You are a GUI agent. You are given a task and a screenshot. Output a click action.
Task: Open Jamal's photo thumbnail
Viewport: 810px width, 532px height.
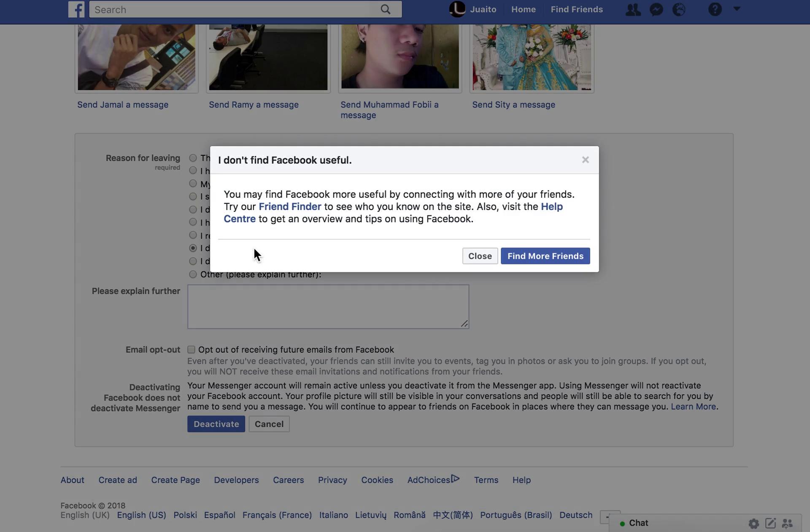coord(137,57)
